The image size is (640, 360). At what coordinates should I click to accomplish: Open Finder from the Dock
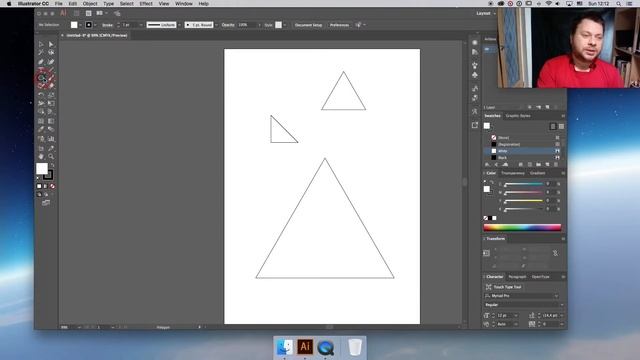click(284, 347)
